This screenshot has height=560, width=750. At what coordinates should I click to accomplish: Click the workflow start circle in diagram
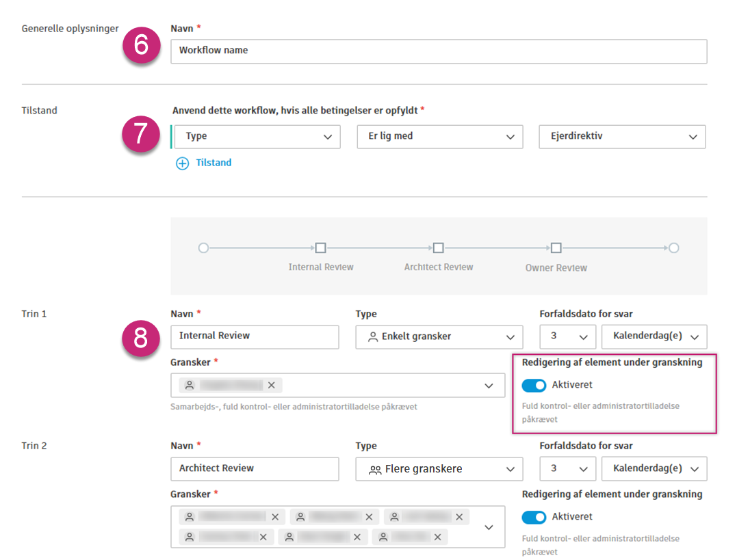pos(203,248)
